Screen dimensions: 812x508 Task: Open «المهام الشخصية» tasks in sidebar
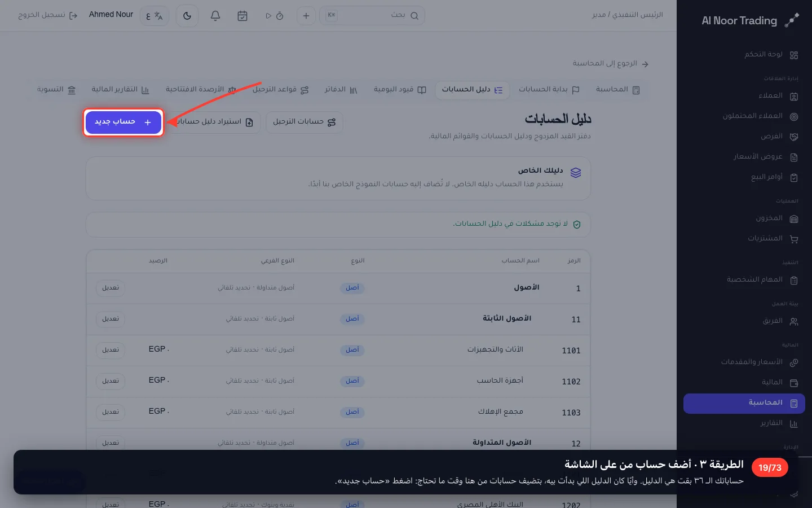pos(744,280)
